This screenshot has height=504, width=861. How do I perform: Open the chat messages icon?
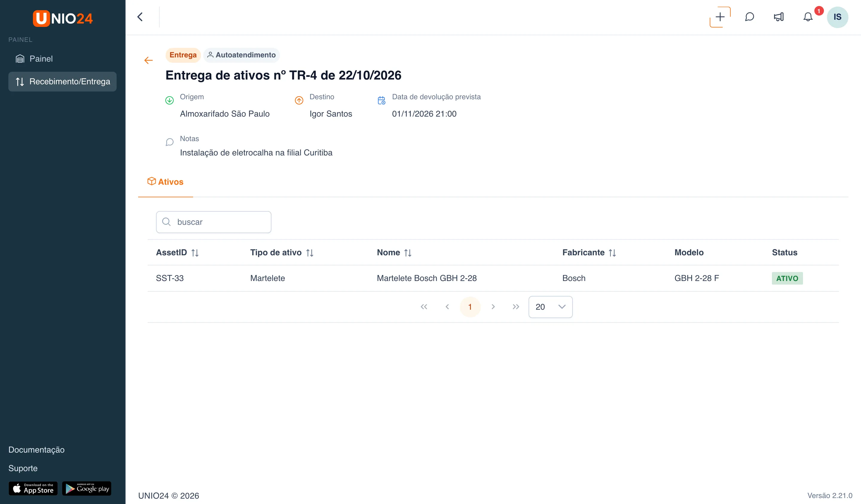pyautogui.click(x=749, y=17)
